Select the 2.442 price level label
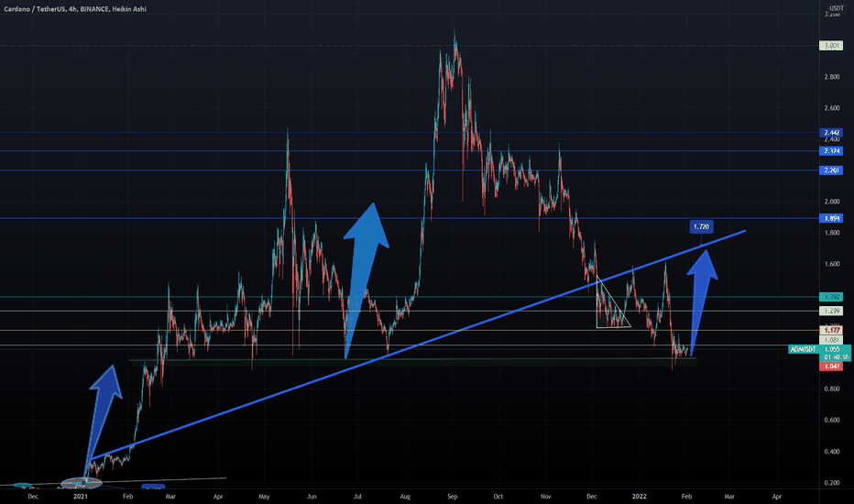This screenshot has width=854, height=504. 831,132
